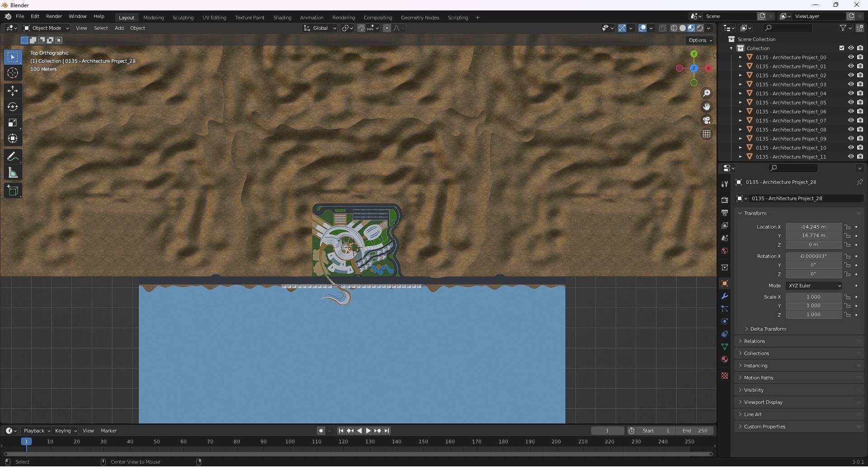Hide Architecture Project_05 in viewport

click(x=851, y=103)
